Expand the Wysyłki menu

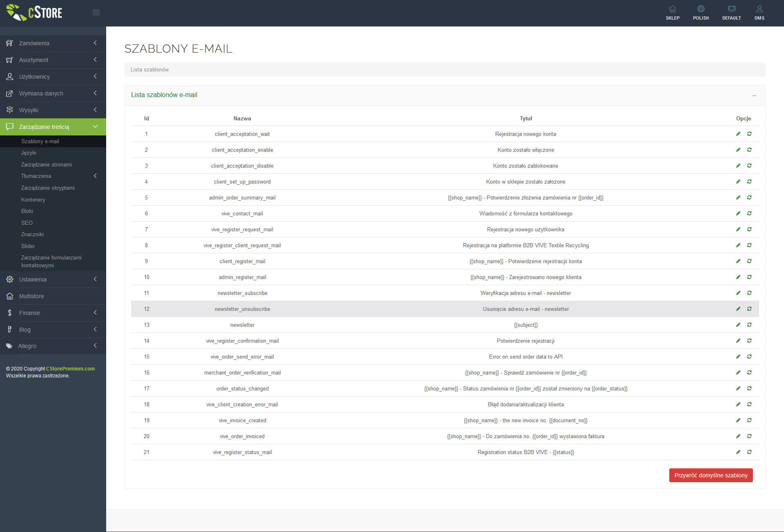[53, 110]
